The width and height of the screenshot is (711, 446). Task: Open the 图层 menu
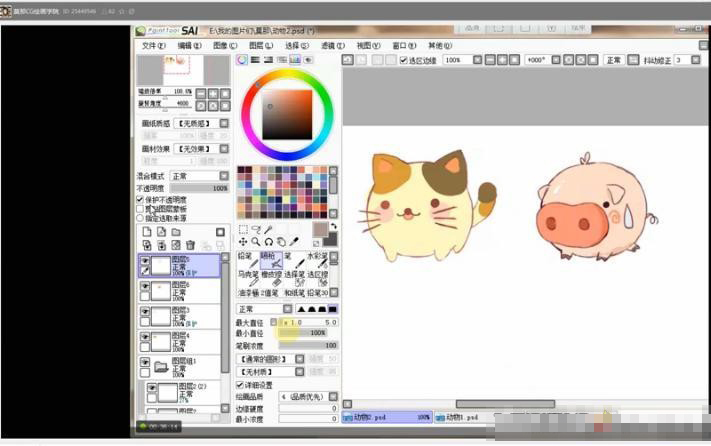[261, 46]
